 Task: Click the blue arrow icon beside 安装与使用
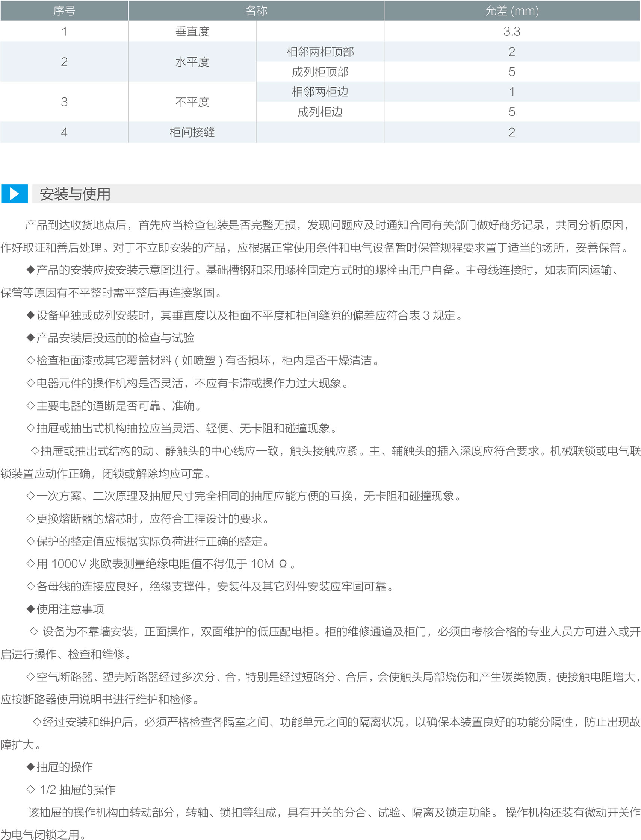point(15,194)
